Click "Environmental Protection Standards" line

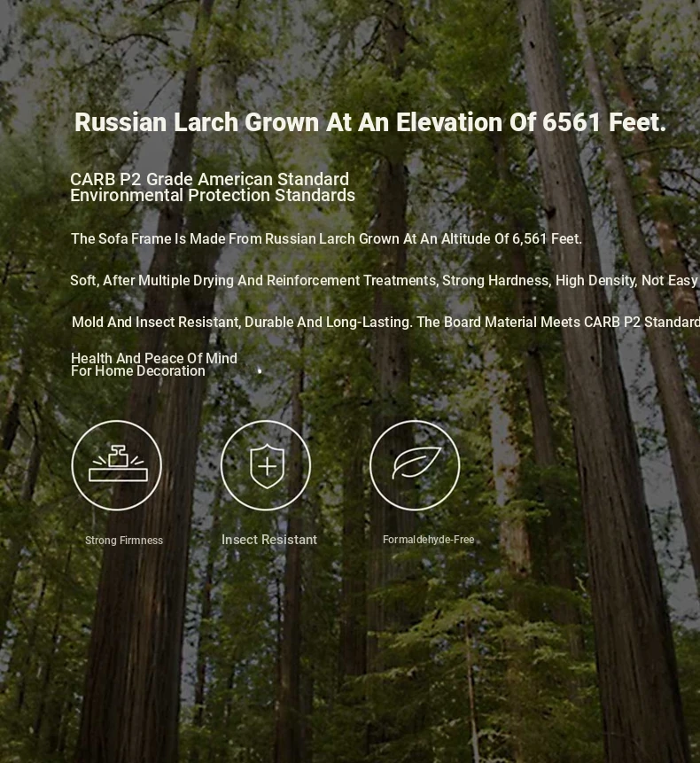(x=213, y=195)
